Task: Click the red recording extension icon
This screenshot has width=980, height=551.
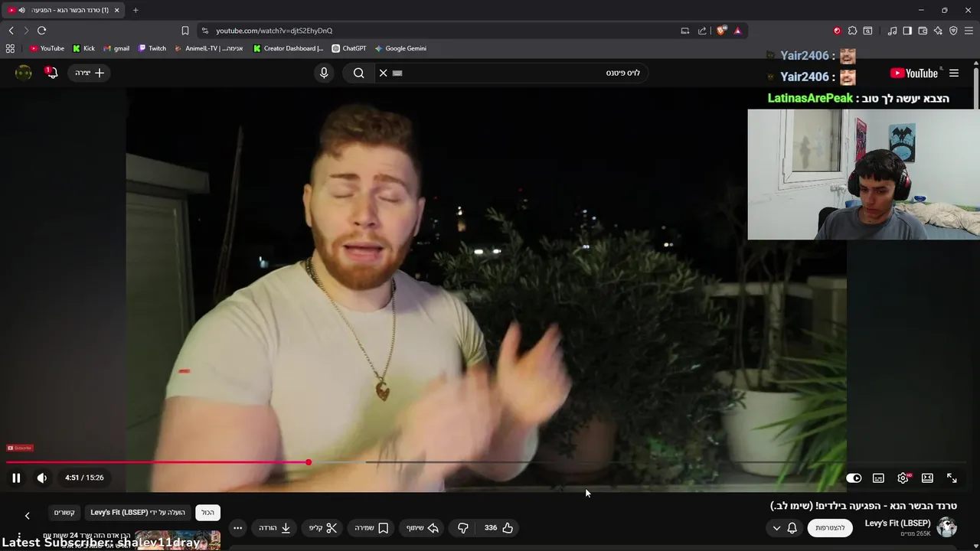Action: [x=837, y=31]
